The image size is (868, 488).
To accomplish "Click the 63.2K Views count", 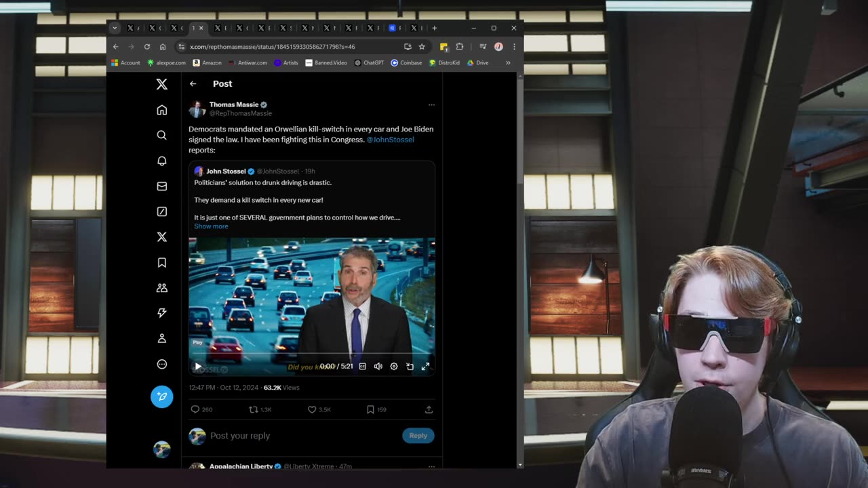I will [x=281, y=388].
